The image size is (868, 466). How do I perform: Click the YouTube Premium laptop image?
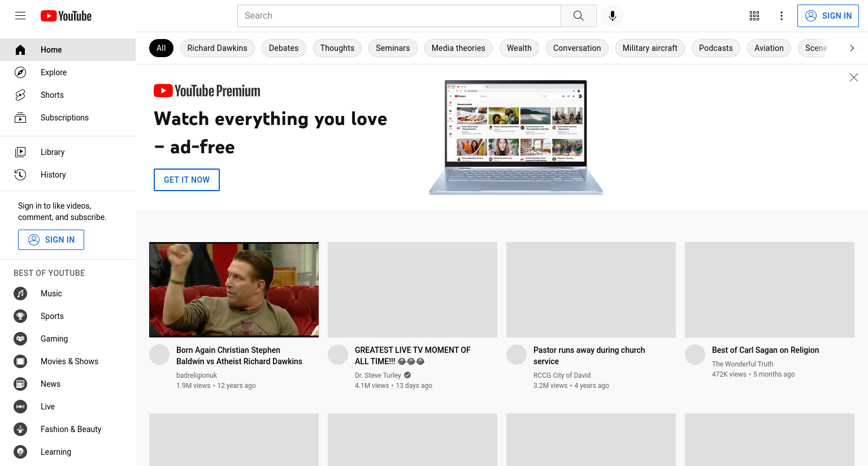[x=516, y=137]
